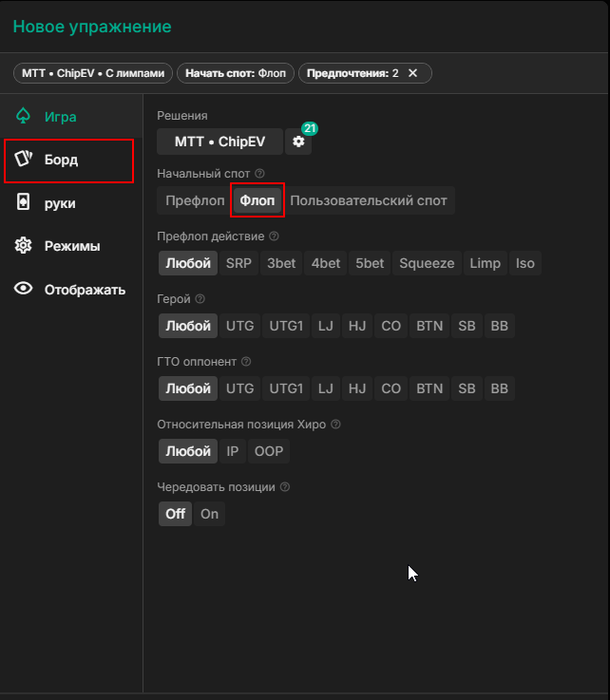Choose Iso preflop action

coord(525,263)
